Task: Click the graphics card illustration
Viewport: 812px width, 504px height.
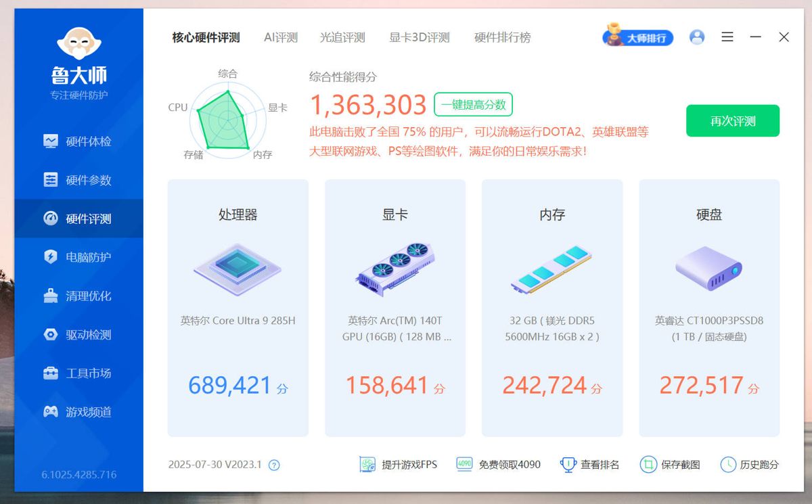Action: [x=395, y=269]
